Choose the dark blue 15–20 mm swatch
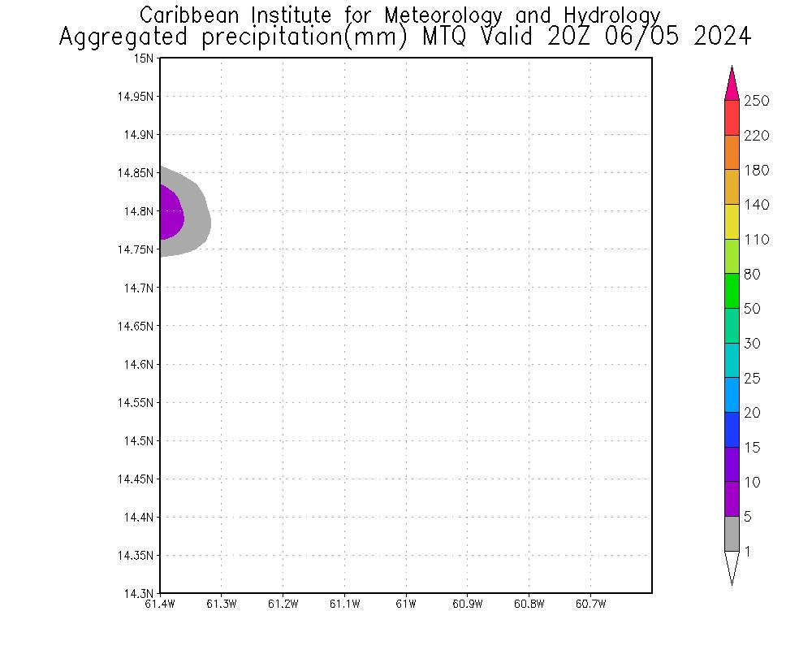 732,429
